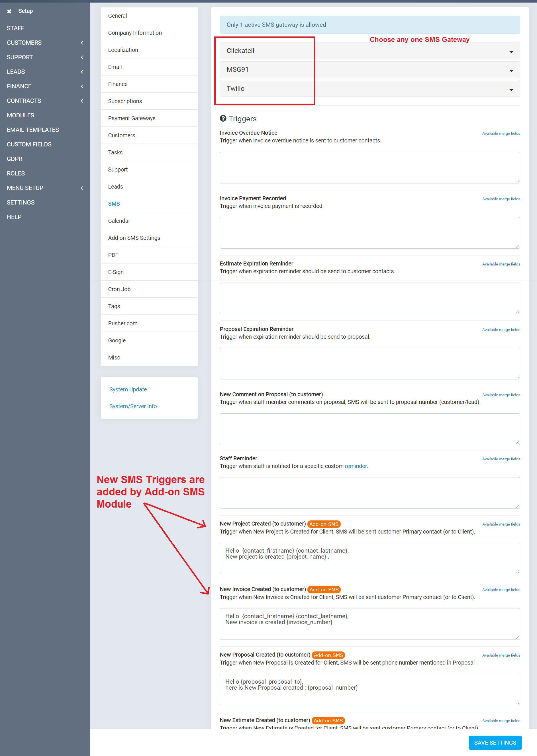Open Add-on SMS Settings
The width and height of the screenshot is (537, 756).
pyautogui.click(x=149, y=238)
